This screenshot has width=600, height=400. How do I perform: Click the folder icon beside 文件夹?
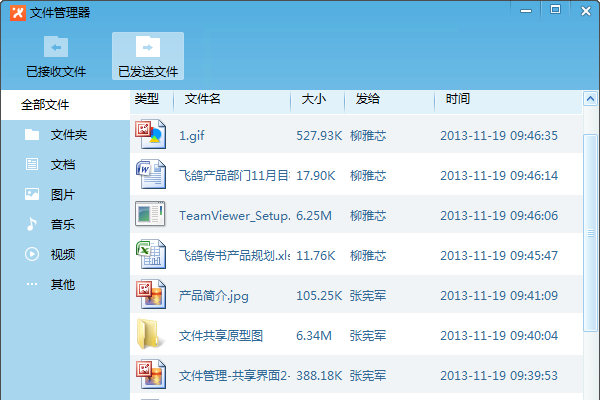(x=32, y=134)
